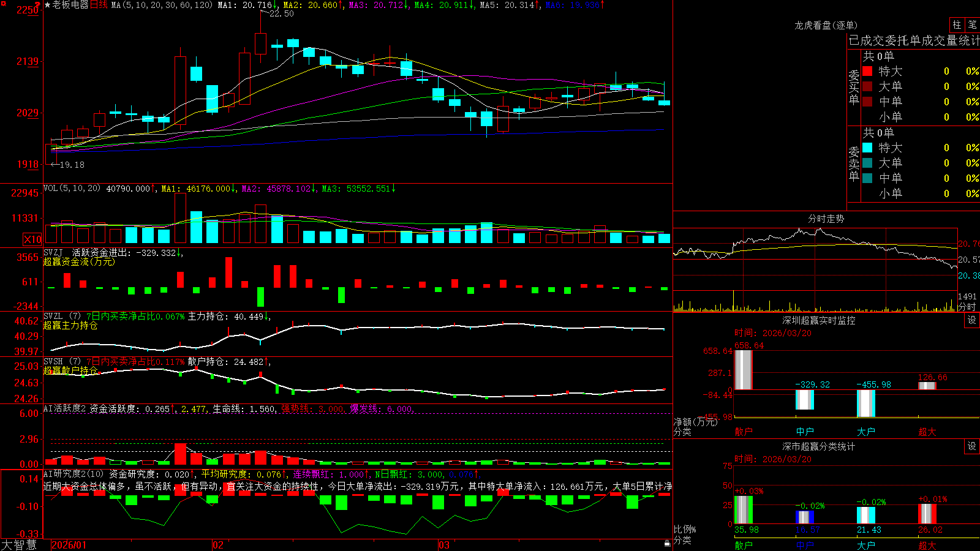Click the 大户 bar showing -455.98
The height and width of the screenshot is (551, 980).
(x=866, y=403)
